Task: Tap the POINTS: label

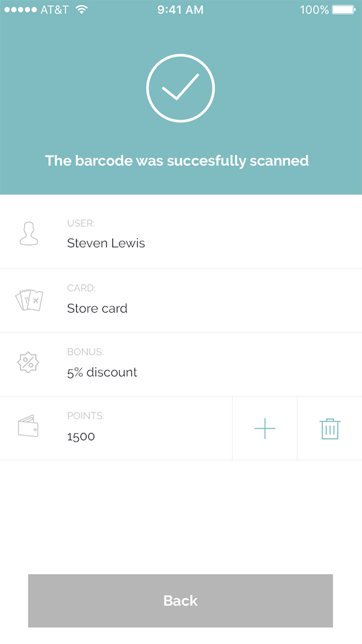Action: coord(86,416)
